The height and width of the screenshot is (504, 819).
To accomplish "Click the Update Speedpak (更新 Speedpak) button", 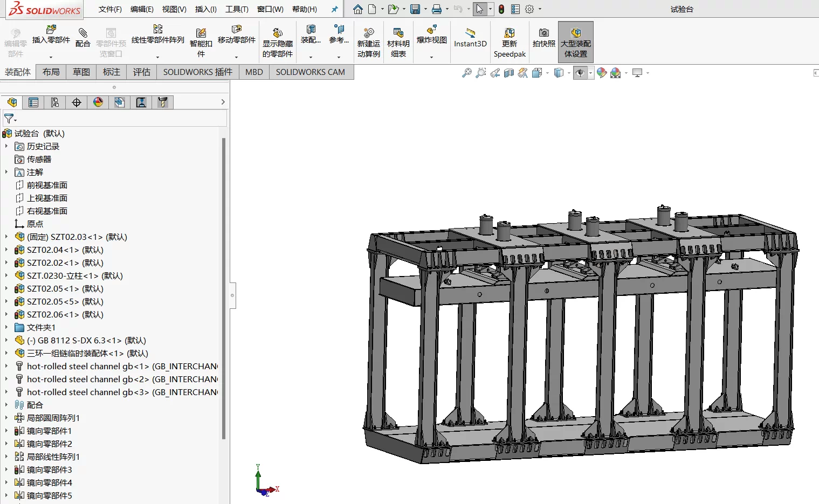I will tap(510, 43).
